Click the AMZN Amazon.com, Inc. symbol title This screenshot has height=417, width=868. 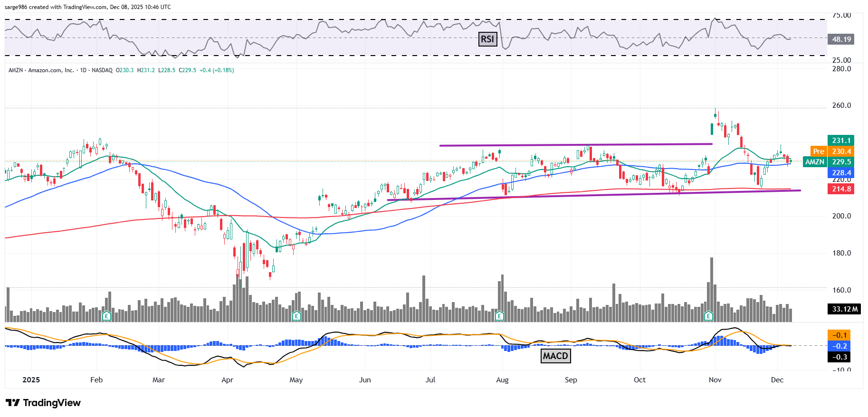[x=41, y=70]
